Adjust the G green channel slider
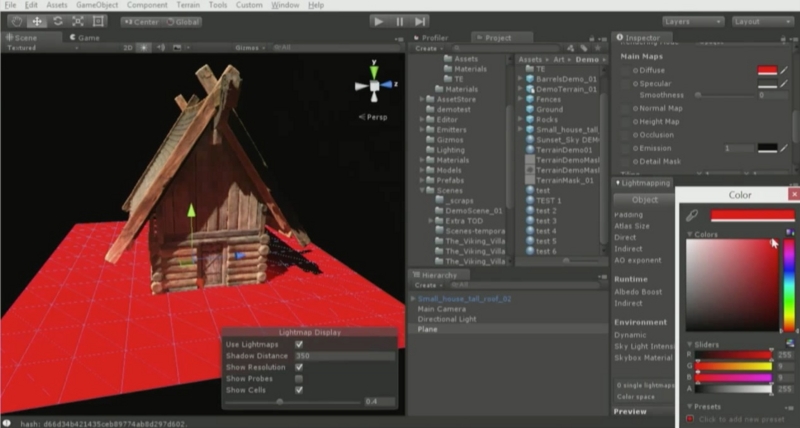Screen dimensions: 800x428 [x=733, y=366]
